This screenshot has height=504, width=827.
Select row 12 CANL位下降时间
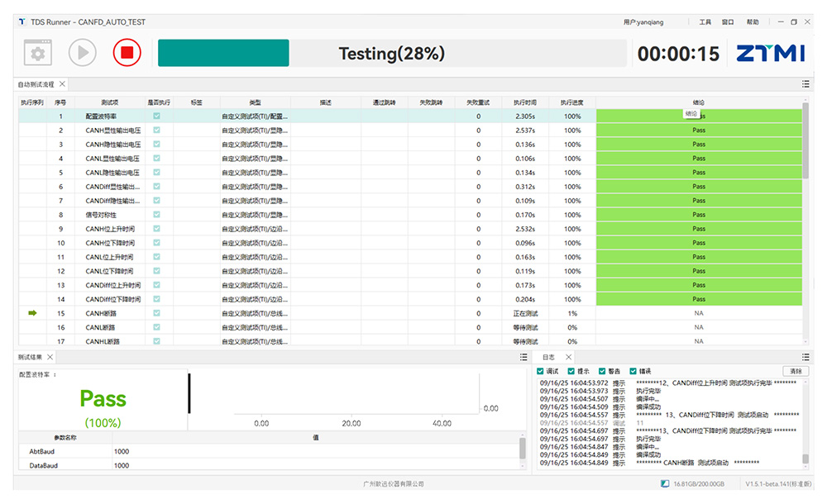[410, 271]
